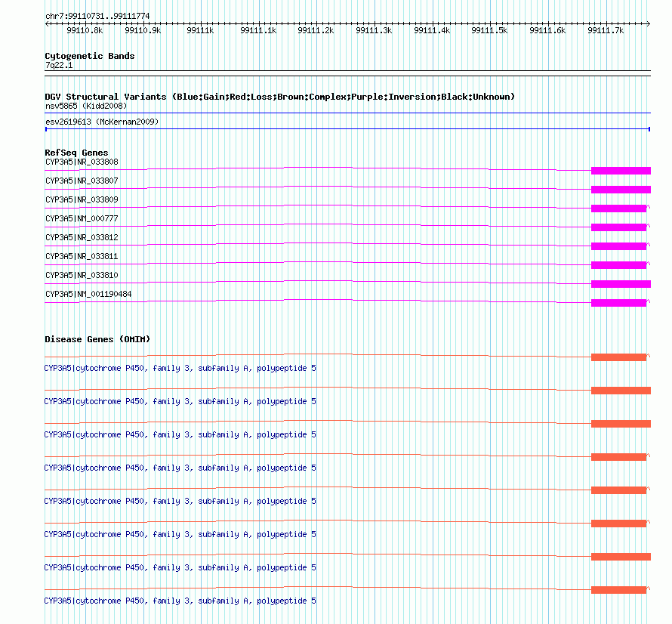Open transcript CYP3A5|NR_033807 label
Screen dimensions: 672x624
[x=82, y=181]
